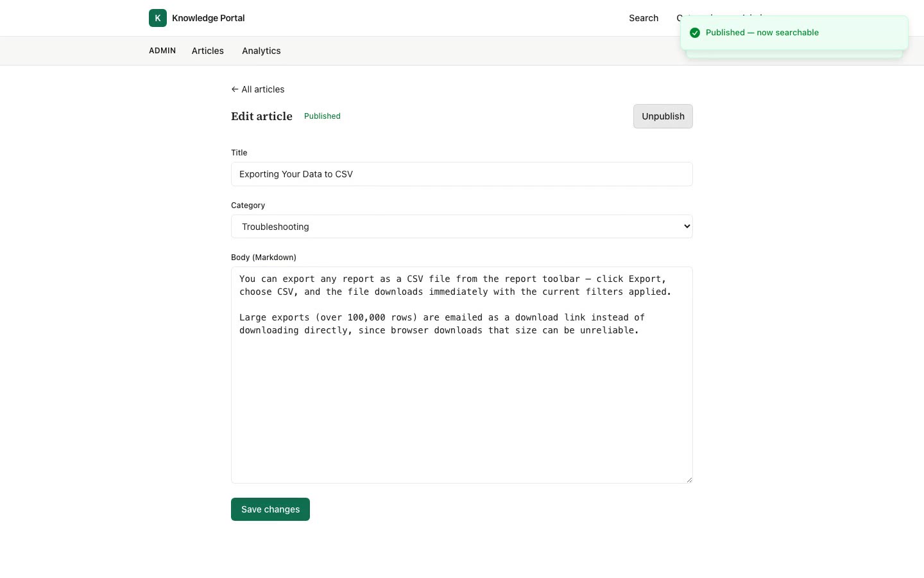The height and width of the screenshot is (578, 924).
Task: Click the Save changes button
Action: click(x=270, y=509)
